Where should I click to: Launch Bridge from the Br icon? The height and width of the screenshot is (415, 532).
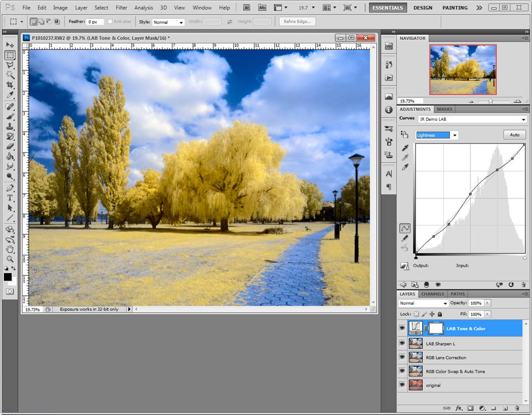(x=247, y=7)
